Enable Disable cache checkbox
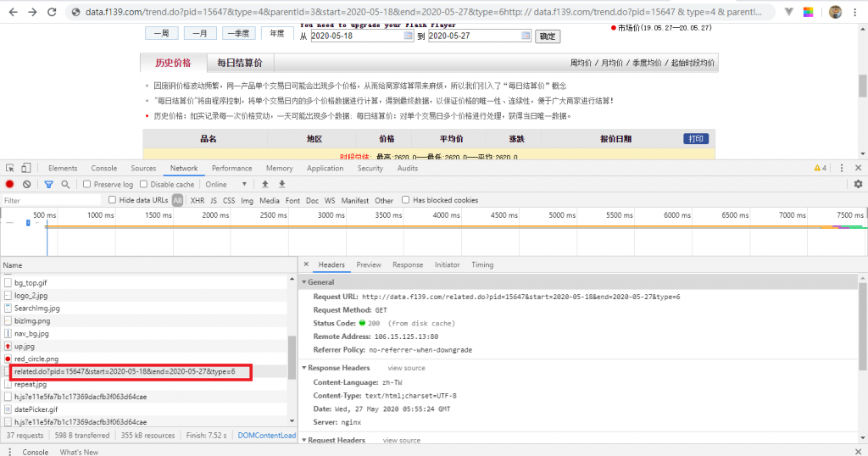Viewport: 868px width, 456px height. coord(143,184)
